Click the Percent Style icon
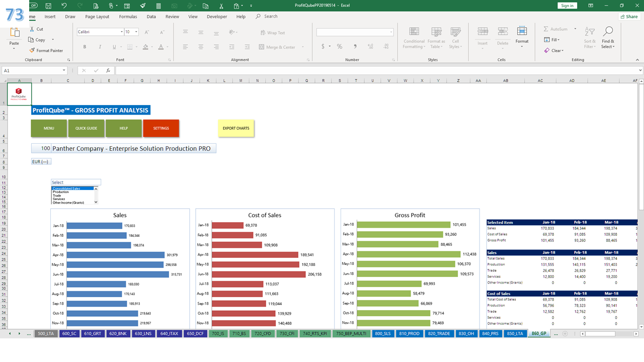This screenshot has width=644, height=362. click(340, 46)
